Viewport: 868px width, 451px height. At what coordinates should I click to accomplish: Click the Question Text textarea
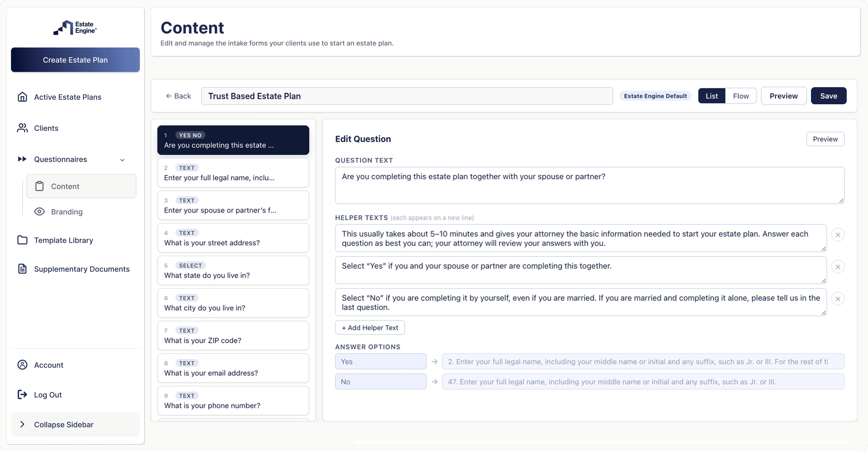pyautogui.click(x=589, y=185)
